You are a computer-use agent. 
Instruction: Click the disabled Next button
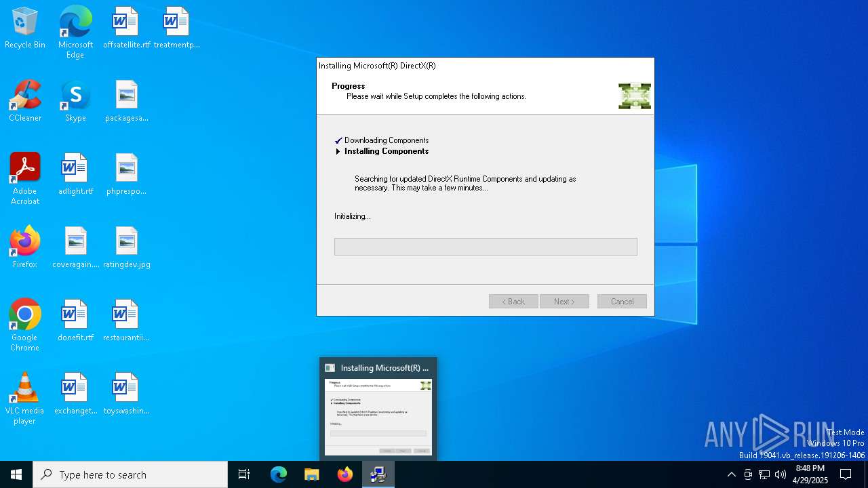pos(564,302)
